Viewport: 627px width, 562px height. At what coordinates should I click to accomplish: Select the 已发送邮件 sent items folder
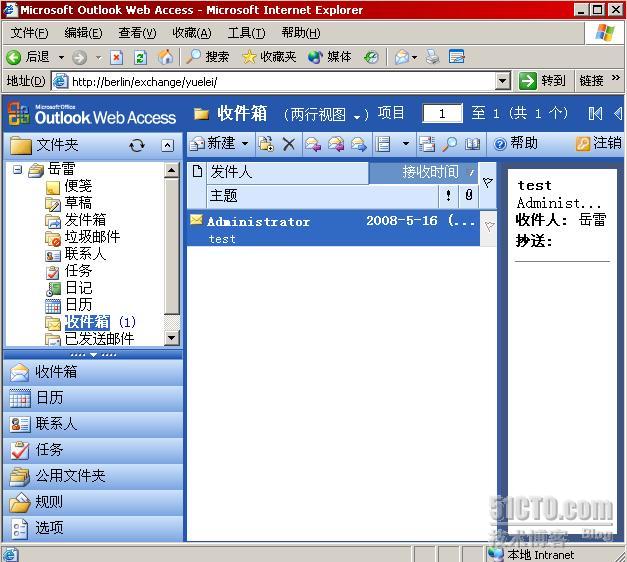pyautogui.click(x=100, y=339)
